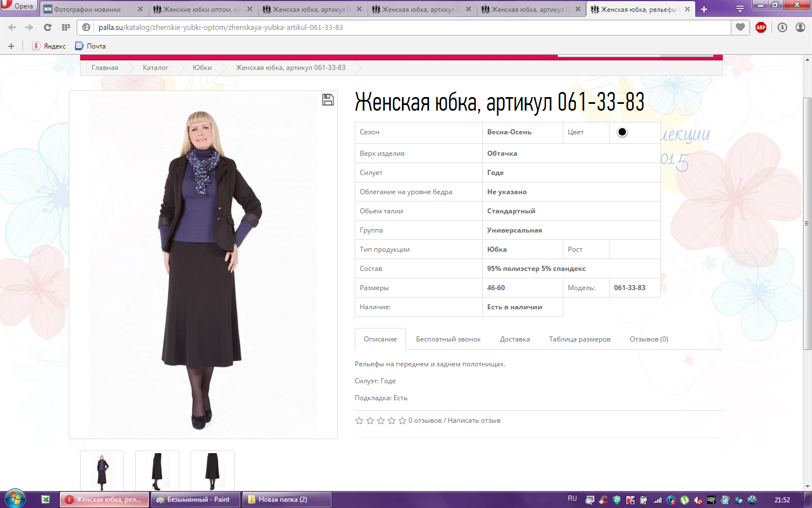Select the Весна-Осень season value
Screen dimensions: 812x508
(x=509, y=132)
